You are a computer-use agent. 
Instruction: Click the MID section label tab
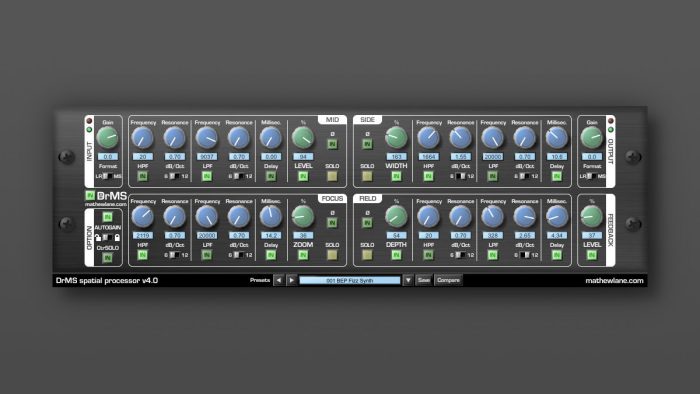coord(332,120)
